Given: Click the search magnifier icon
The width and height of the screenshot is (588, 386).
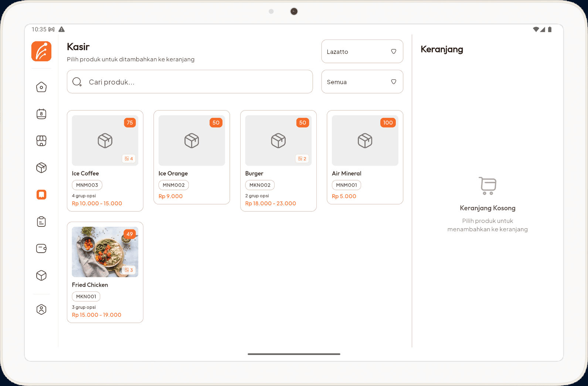Looking at the screenshot, I should click(x=77, y=82).
